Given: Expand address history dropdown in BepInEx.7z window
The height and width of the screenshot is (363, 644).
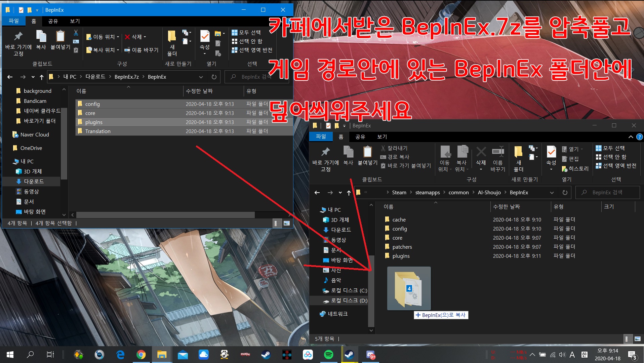Looking at the screenshot, I should (201, 77).
